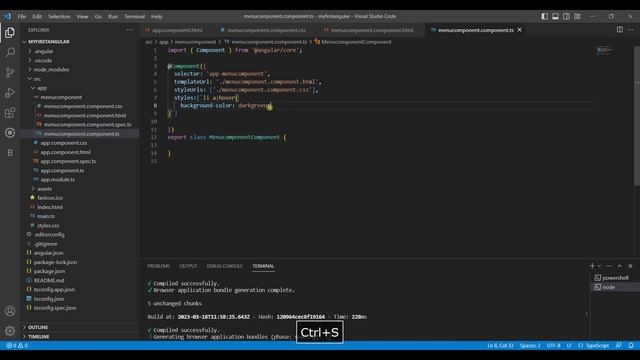This screenshot has width=640, height=360.
Task: Open package.json file
Action: pos(49,271)
